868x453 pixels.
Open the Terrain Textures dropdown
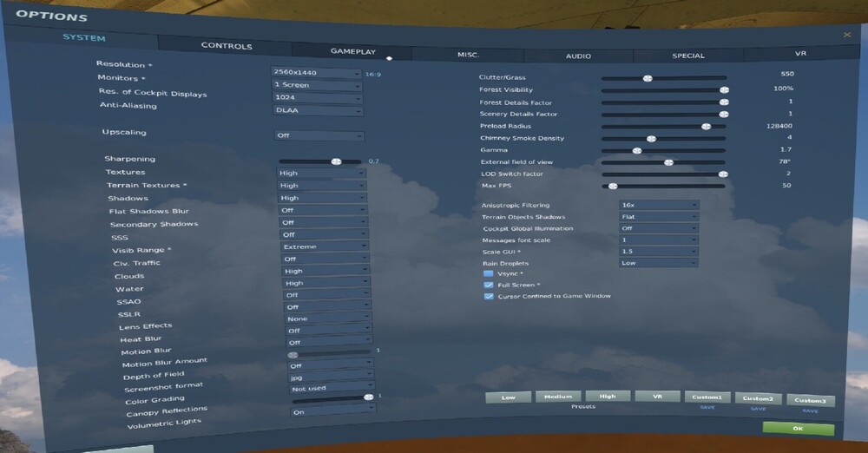[x=322, y=186]
